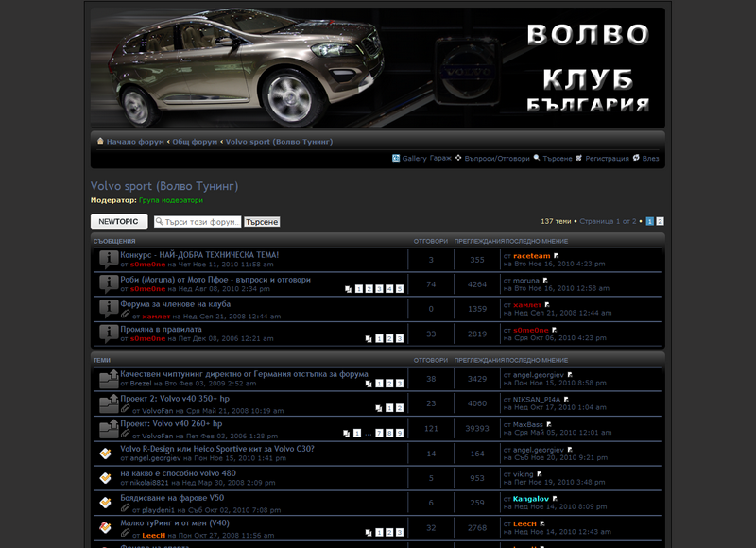756x548 pixels.
Task: View profile of last poster raceteam
Action: point(532,256)
